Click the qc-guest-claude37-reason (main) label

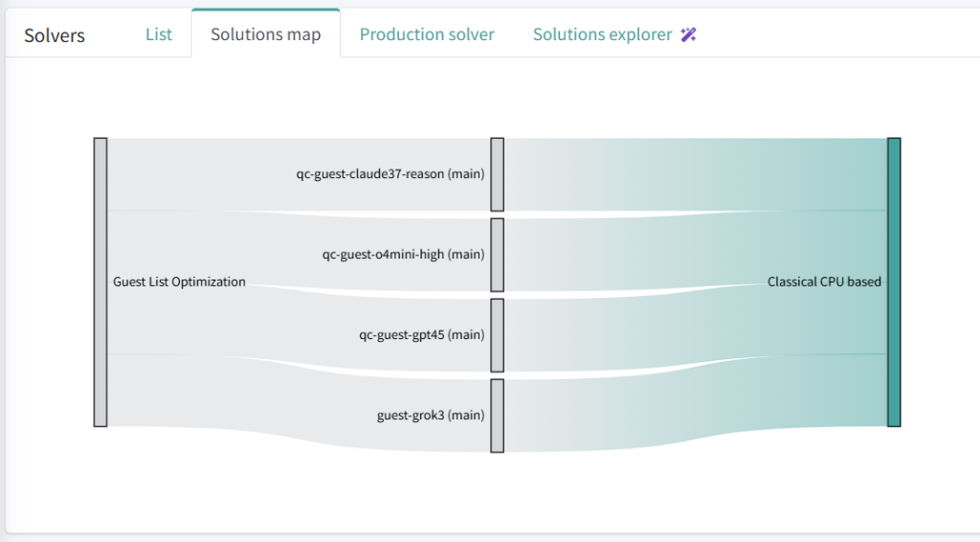390,174
